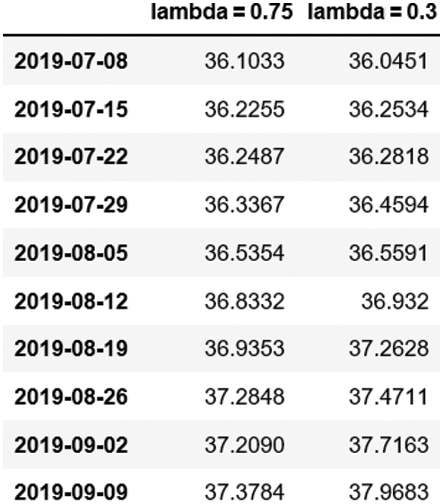Select the 2019-09-09 row label
443x504 pixels.
tap(71, 492)
